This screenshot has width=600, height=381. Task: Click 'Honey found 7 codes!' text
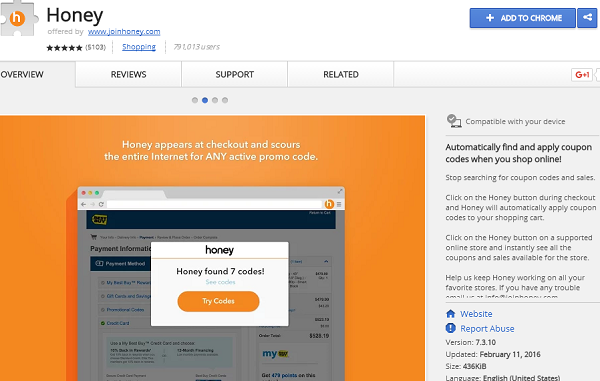[220, 272]
